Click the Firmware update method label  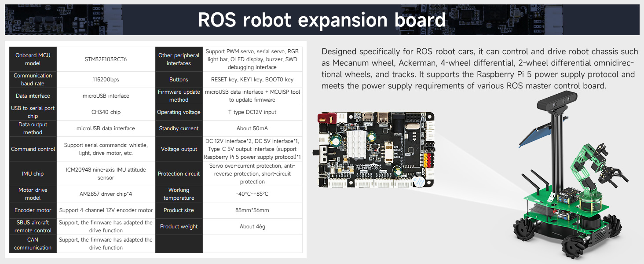point(179,95)
